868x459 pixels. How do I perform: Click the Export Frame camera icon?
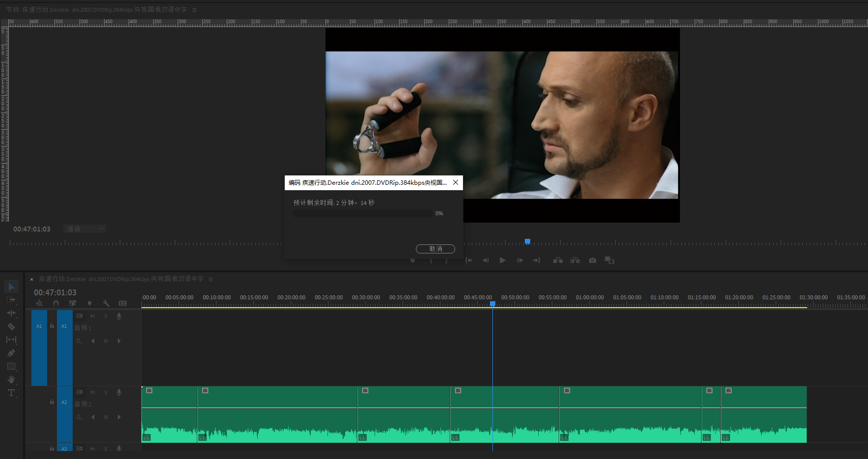593,260
